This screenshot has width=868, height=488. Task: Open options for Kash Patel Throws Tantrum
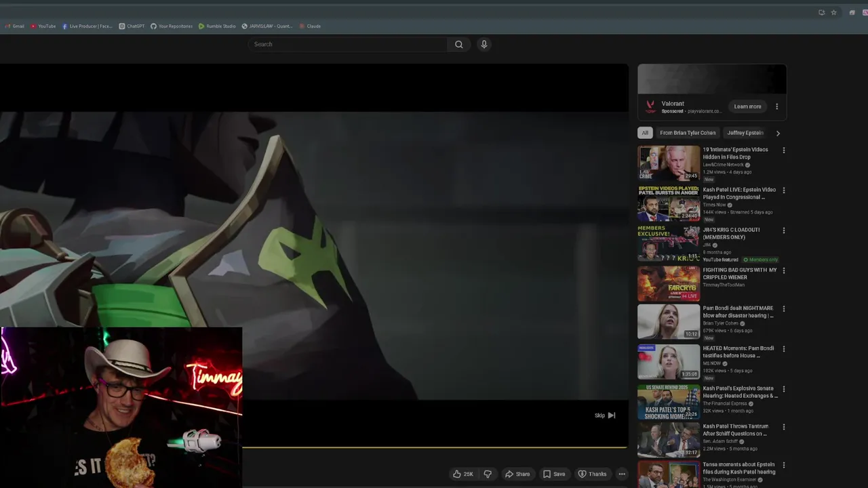tap(784, 427)
